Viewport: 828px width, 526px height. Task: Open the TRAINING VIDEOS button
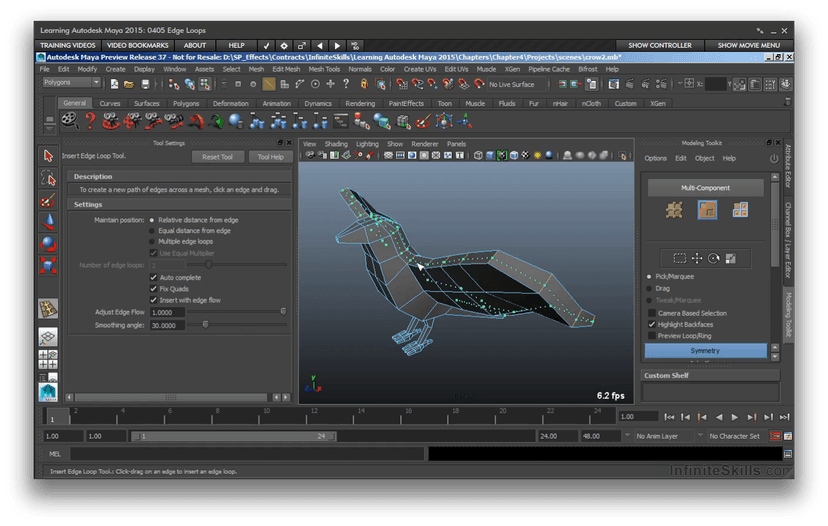tap(68, 45)
